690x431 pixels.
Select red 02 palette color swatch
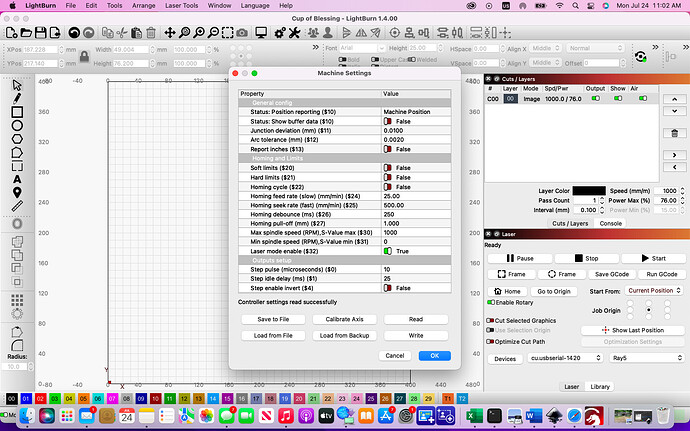pos(40,399)
